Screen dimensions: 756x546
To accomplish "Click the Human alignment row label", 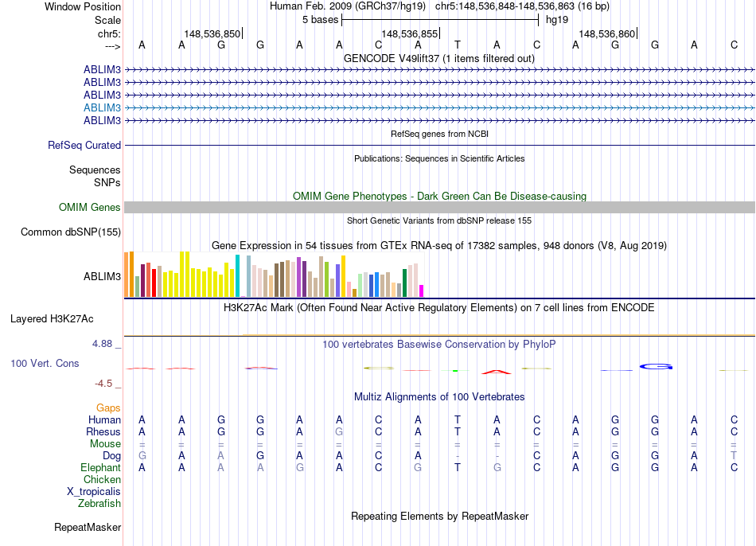I will 104,419.
